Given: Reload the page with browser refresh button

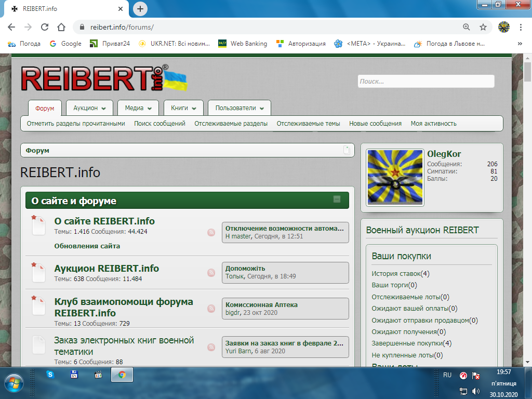Looking at the screenshot, I should tap(45, 27).
